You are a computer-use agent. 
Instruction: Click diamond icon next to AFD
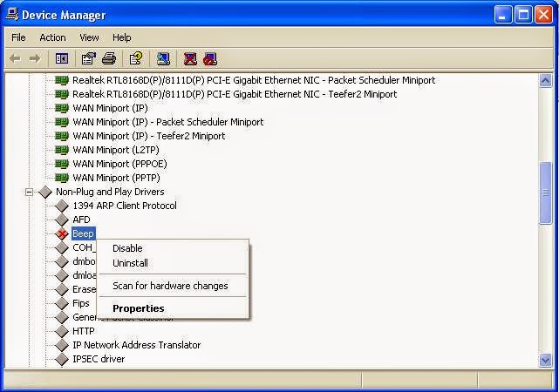(x=62, y=220)
